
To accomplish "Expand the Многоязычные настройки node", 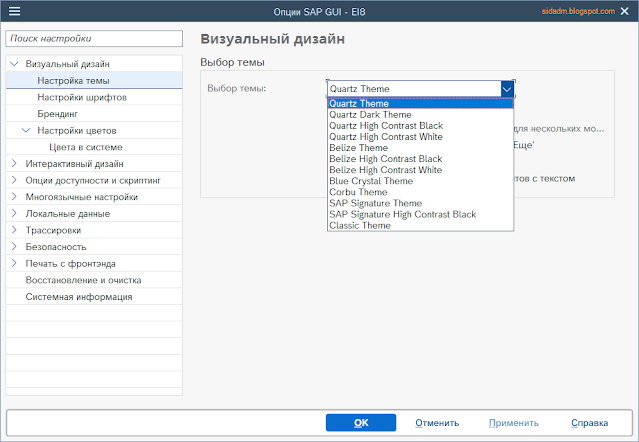I will pyautogui.click(x=14, y=197).
